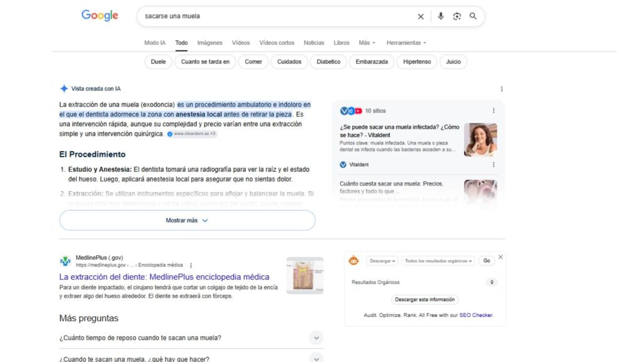The height and width of the screenshot is (362, 644).
Task: Open the Vitaldent infected molar article
Action: click(x=399, y=131)
